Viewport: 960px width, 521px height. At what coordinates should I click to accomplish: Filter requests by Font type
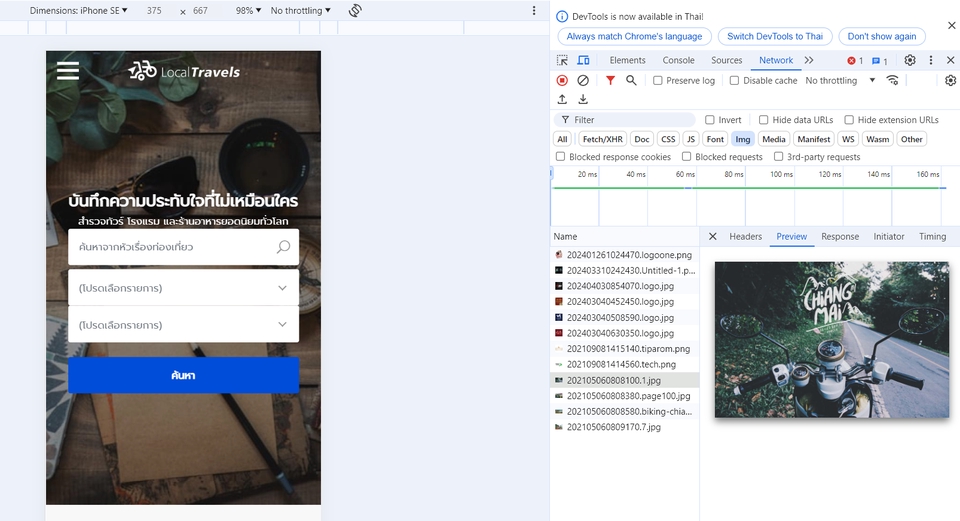pyautogui.click(x=715, y=139)
